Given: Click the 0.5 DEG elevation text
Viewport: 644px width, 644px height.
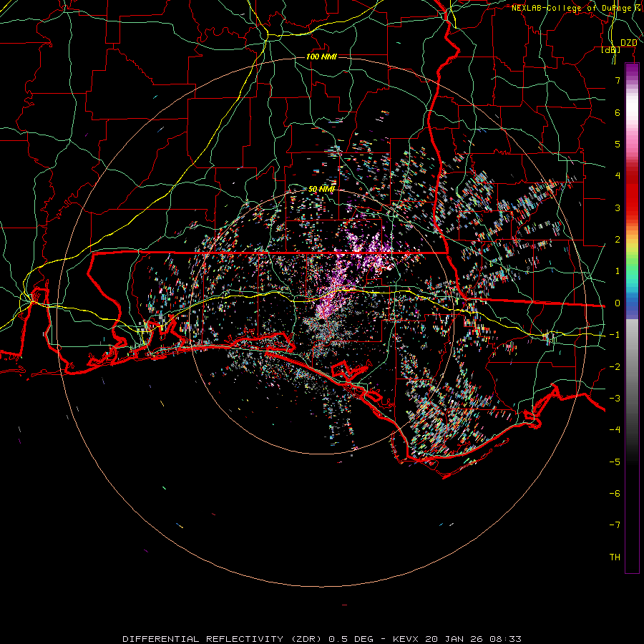Looking at the screenshot, I should pos(351,639).
